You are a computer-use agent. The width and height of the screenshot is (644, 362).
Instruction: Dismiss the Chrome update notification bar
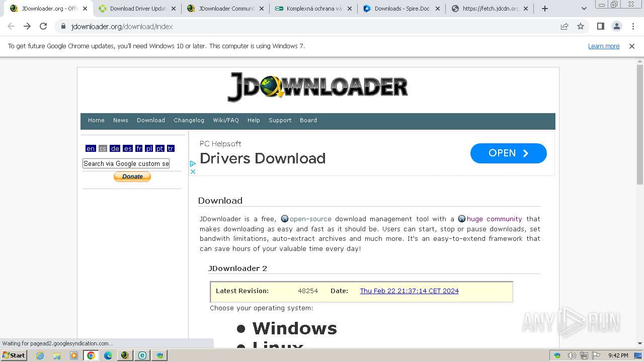[632, 46]
